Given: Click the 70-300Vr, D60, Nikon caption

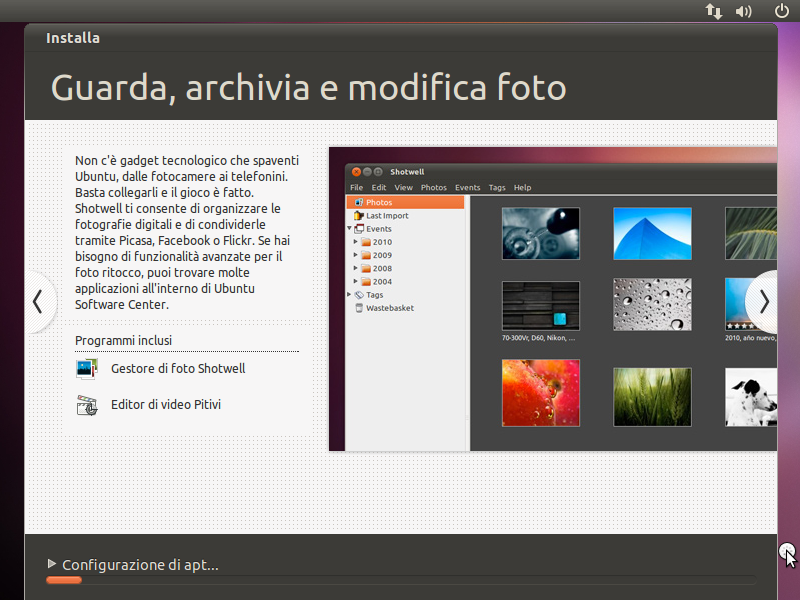Looking at the screenshot, I should (538, 338).
